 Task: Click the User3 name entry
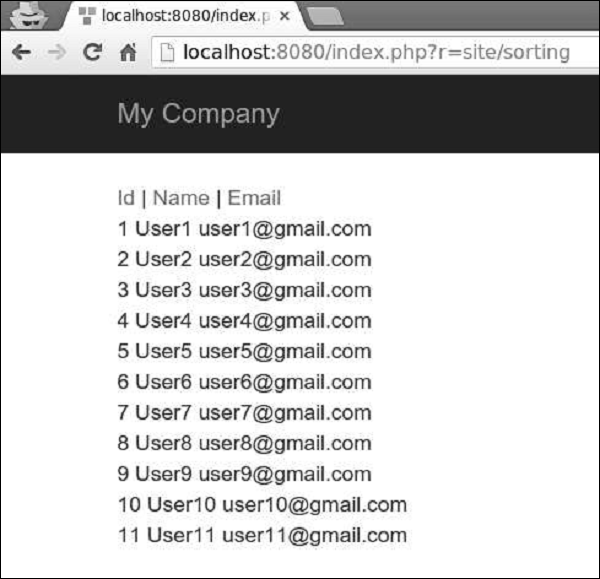(162, 290)
